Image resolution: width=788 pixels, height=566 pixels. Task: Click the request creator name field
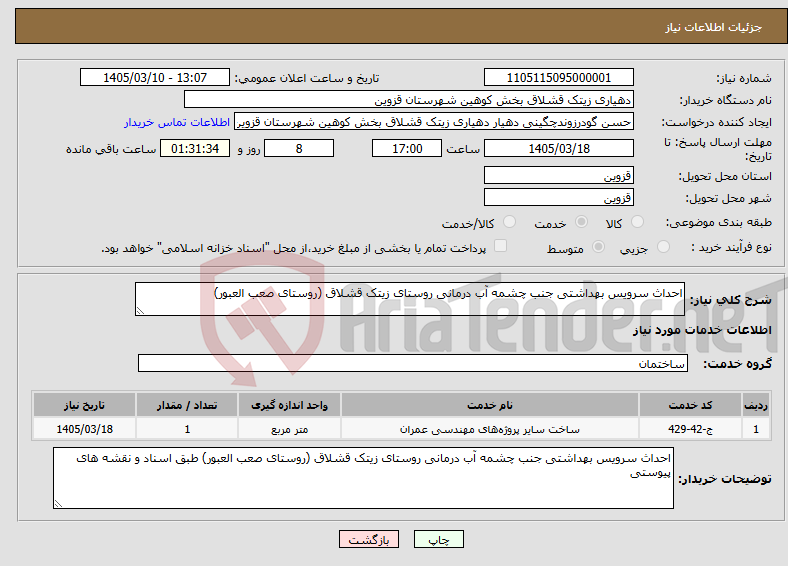tap(434, 122)
